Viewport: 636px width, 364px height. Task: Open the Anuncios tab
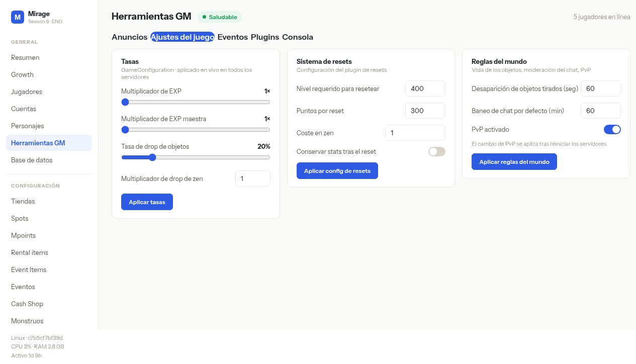pyautogui.click(x=130, y=37)
